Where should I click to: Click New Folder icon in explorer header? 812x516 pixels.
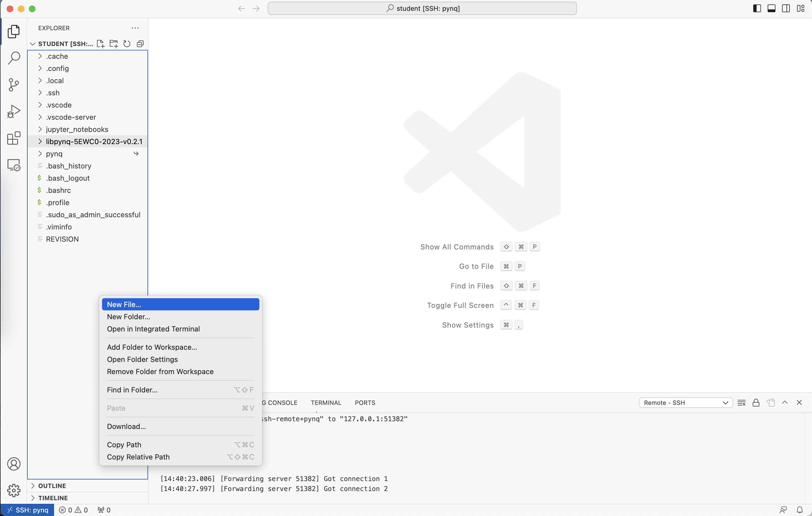[x=114, y=44]
